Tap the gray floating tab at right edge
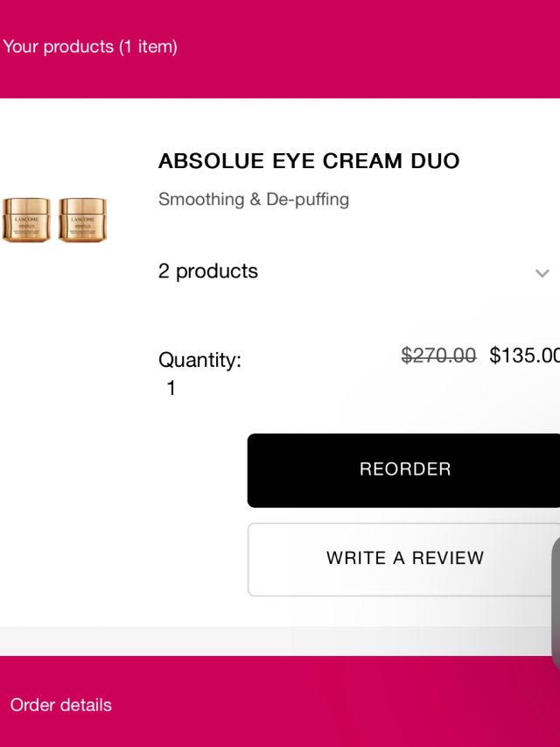This screenshot has width=560, height=747. click(x=556, y=604)
